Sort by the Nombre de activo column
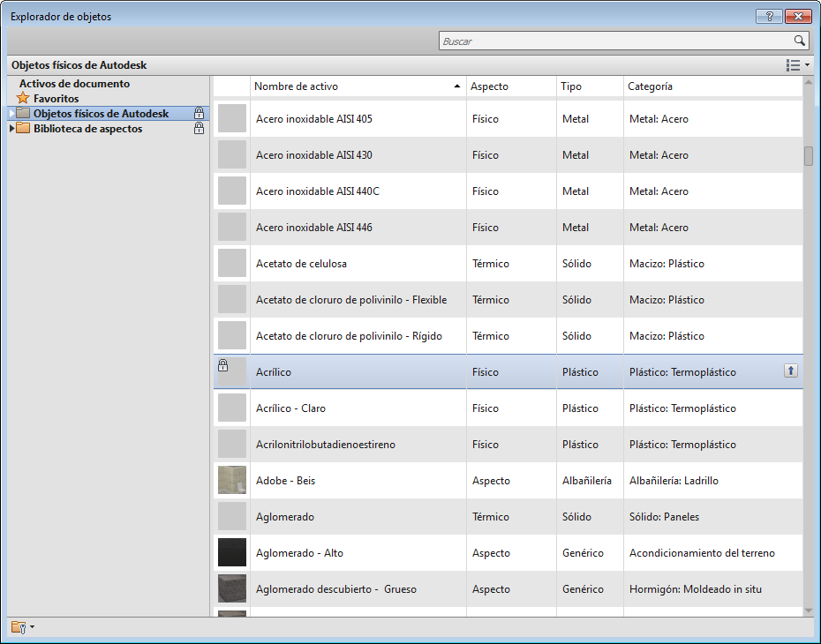 pyautogui.click(x=358, y=86)
